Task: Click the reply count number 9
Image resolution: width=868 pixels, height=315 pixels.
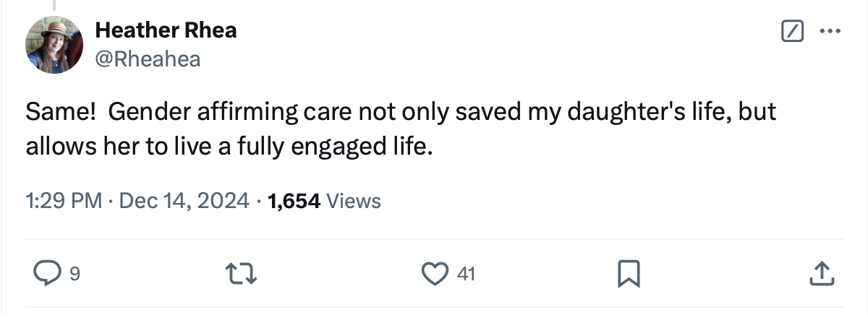Action: point(75,274)
